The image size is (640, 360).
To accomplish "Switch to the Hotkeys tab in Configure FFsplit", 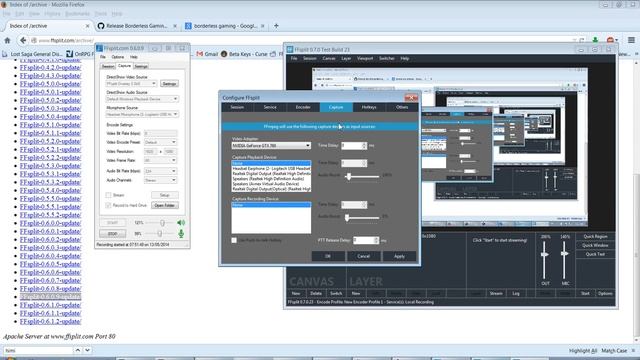I will (369, 107).
